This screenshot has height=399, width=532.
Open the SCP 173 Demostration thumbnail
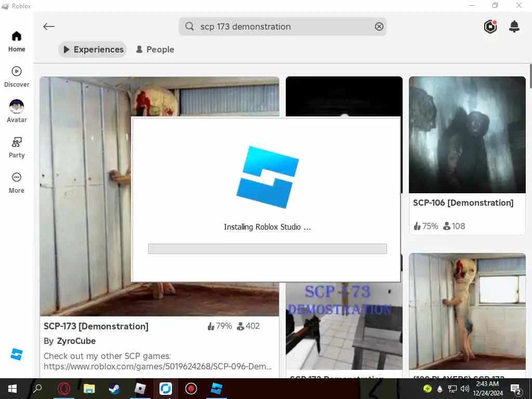pyautogui.click(x=344, y=326)
